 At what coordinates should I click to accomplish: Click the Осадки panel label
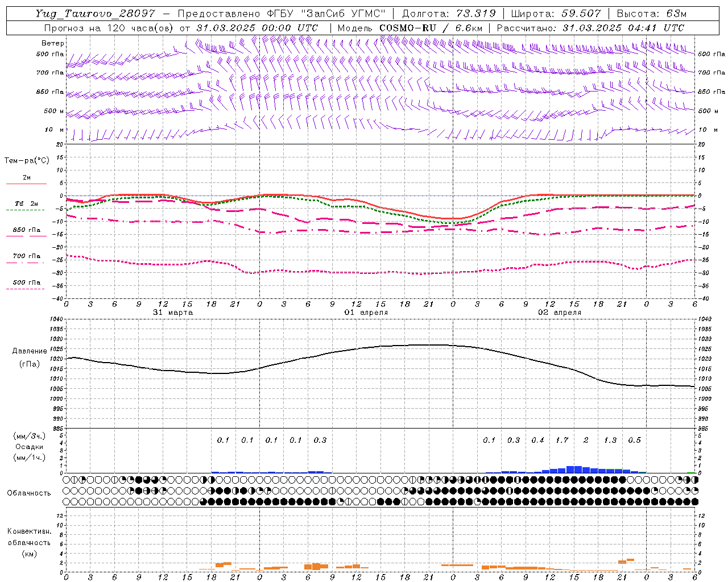[x=30, y=447]
